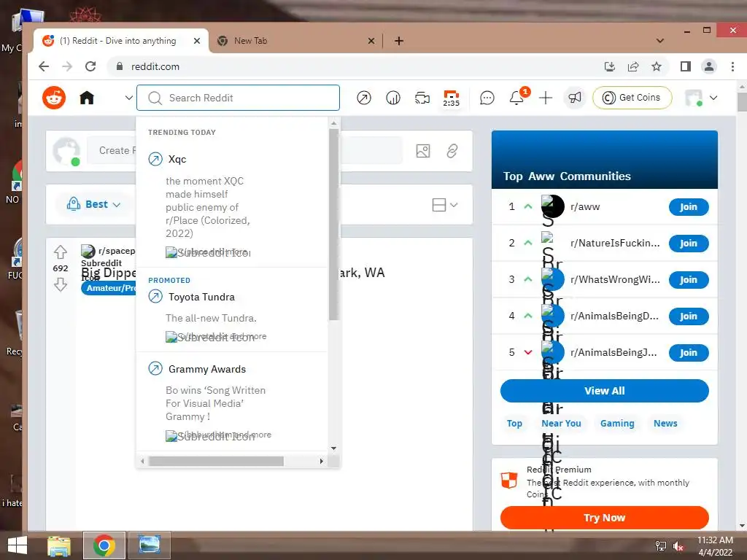Image resolution: width=747 pixels, height=560 pixels.
Task: Click right arrow of horizontal suggestions scrollbar
Action: click(322, 461)
